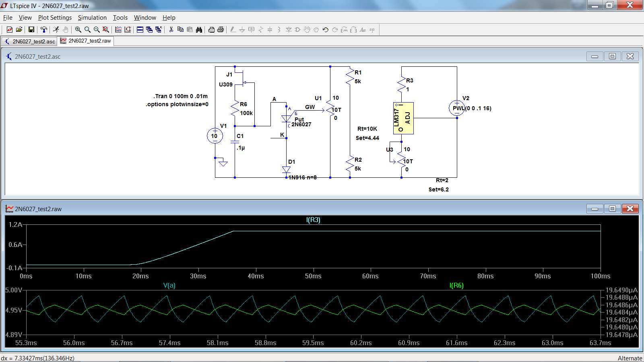
Task: Click the Copy icon
Action: pyautogui.click(x=180, y=30)
